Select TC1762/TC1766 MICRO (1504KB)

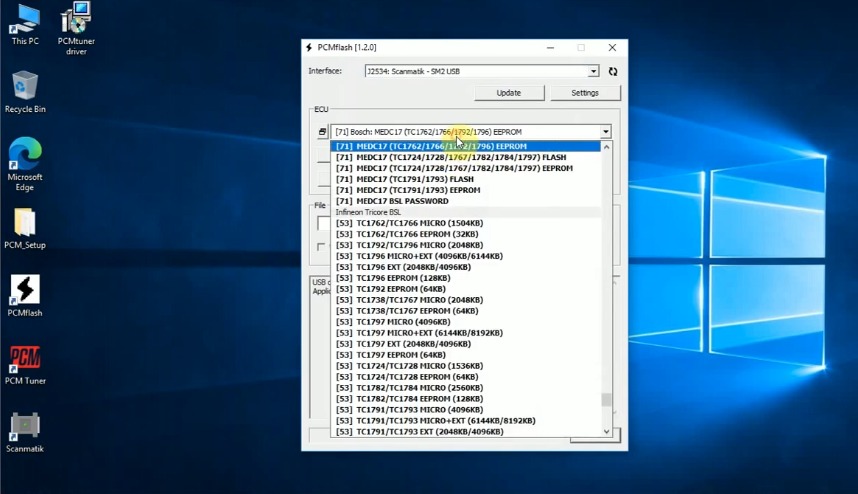[465, 223]
